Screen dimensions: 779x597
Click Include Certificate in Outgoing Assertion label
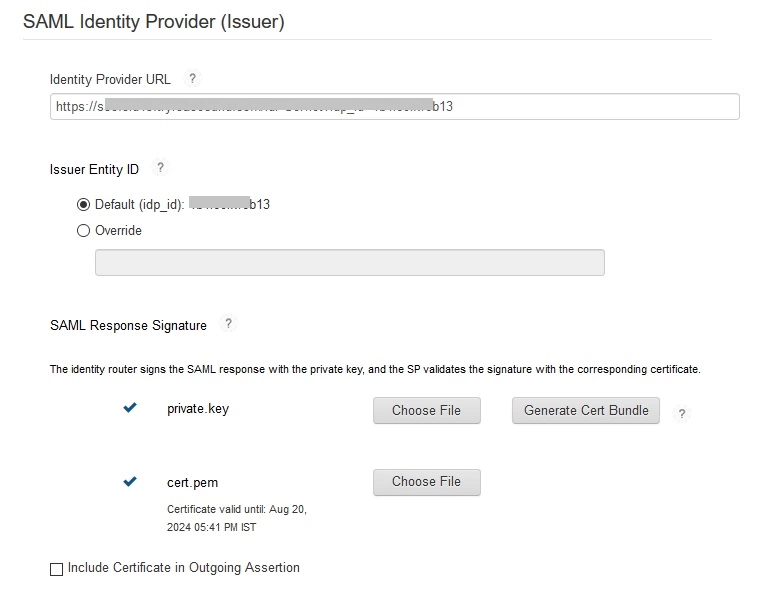184,568
